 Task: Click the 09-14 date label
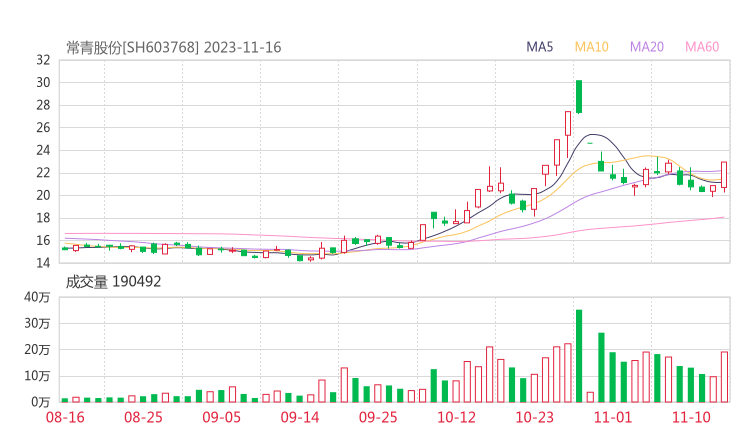(300, 417)
